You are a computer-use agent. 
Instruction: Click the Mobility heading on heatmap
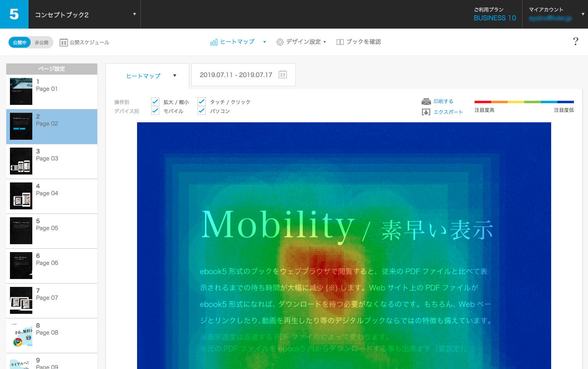point(278,226)
